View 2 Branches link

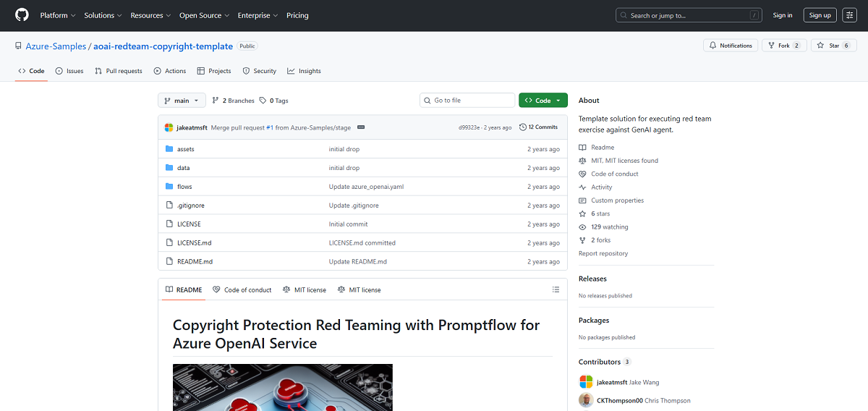(234, 101)
